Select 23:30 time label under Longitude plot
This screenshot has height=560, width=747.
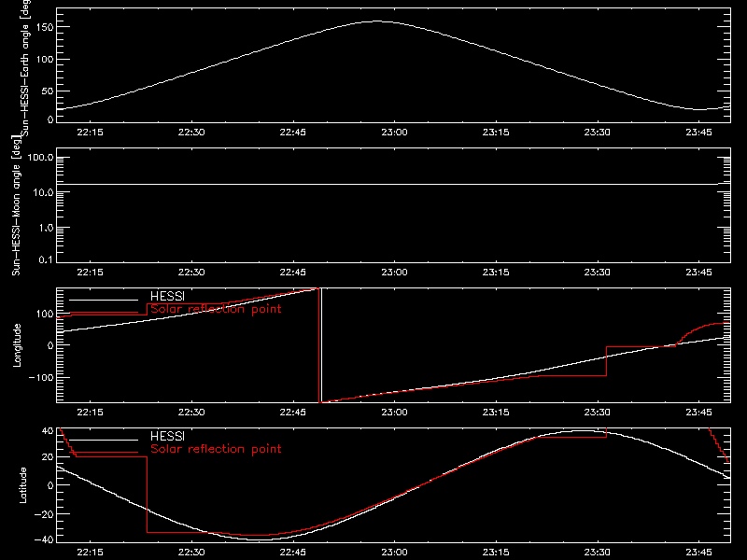click(x=598, y=413)
